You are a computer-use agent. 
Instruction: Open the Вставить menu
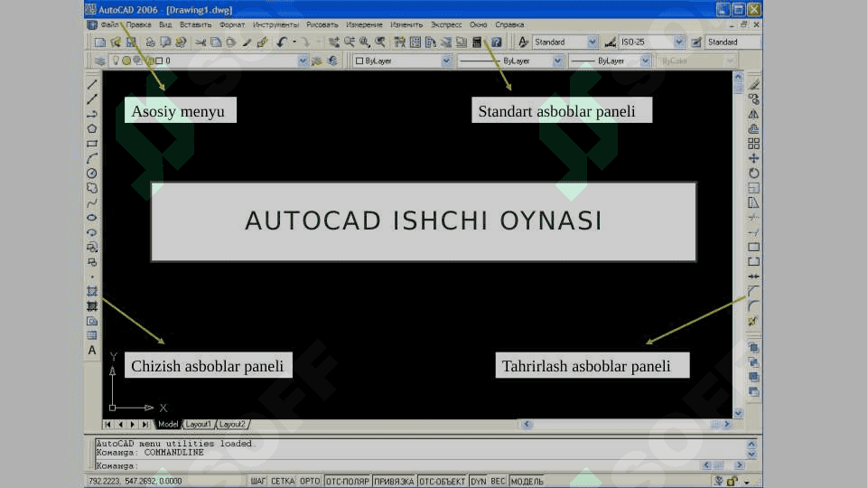(x=195, y=25)
